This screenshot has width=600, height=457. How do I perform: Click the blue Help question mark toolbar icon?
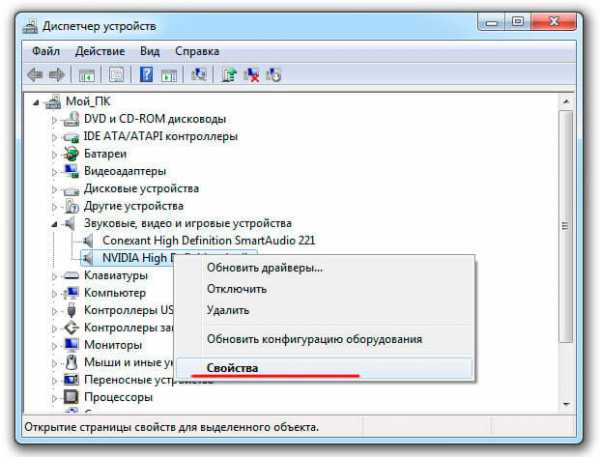click(x=146, y=75)
